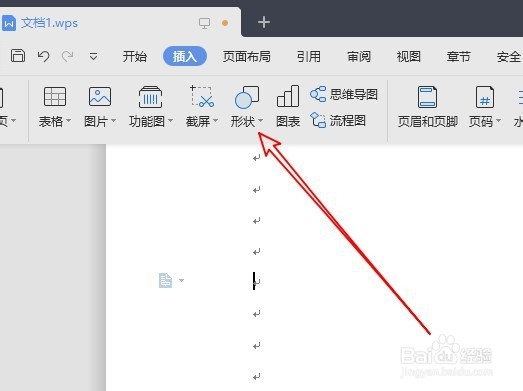Save the document with the save icon
The image size is (523, 391).
(18, 56)
